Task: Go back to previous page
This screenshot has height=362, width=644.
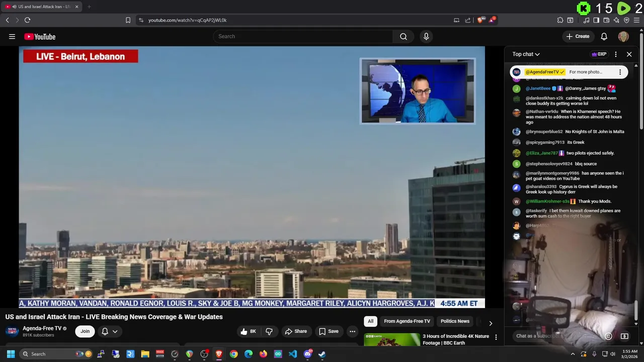Action: 7,20
